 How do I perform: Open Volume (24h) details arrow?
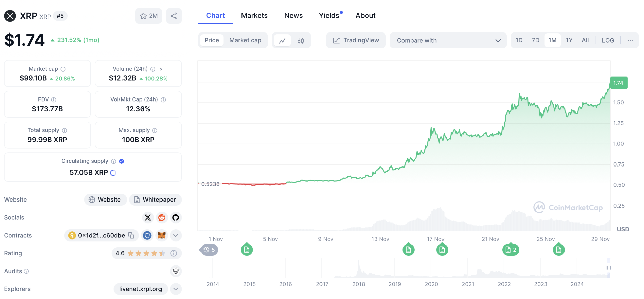(x=161, y=69)
